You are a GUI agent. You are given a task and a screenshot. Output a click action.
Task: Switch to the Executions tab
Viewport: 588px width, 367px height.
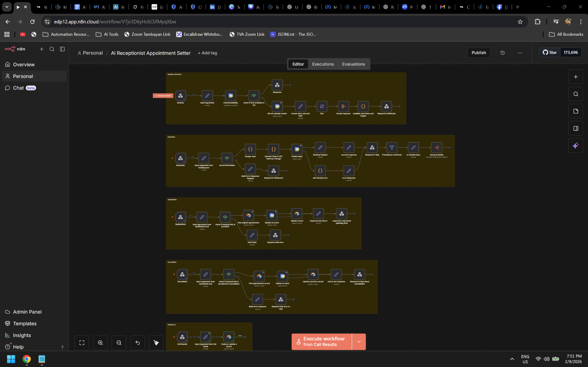(x=323, y=64)
